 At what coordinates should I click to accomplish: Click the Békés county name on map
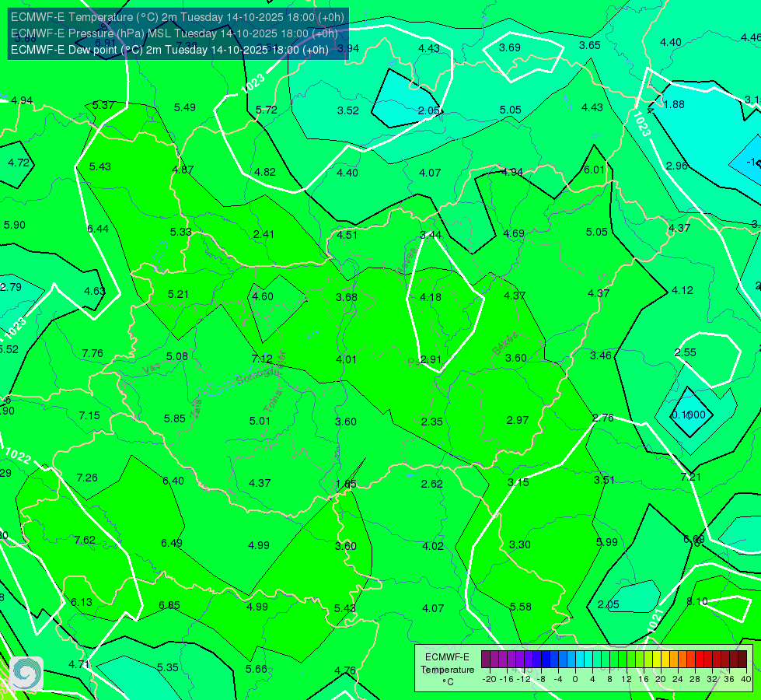pos(504,343)
